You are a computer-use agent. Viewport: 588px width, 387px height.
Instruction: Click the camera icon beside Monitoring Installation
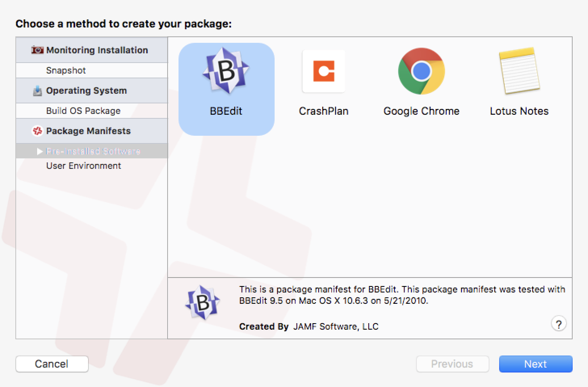37,50
